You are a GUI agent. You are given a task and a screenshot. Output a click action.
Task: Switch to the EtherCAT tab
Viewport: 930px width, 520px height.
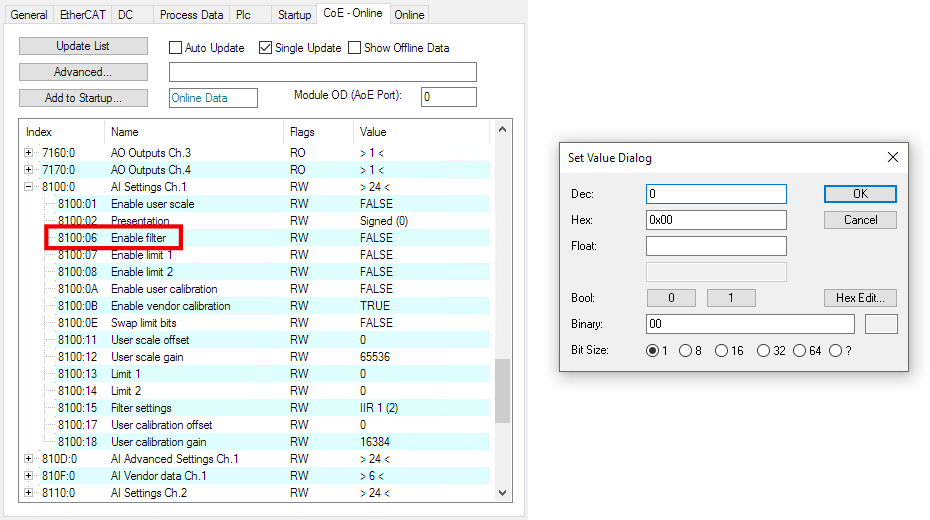(x=82, y=15)
